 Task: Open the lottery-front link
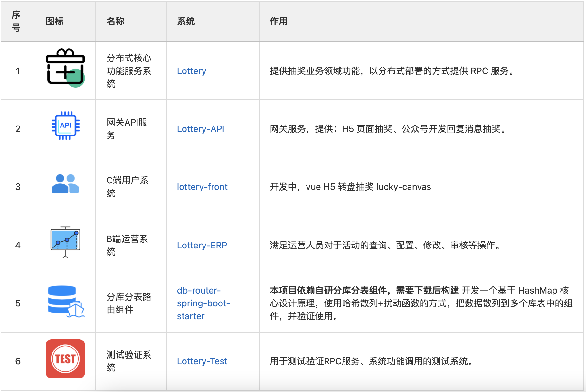[202, 187]
